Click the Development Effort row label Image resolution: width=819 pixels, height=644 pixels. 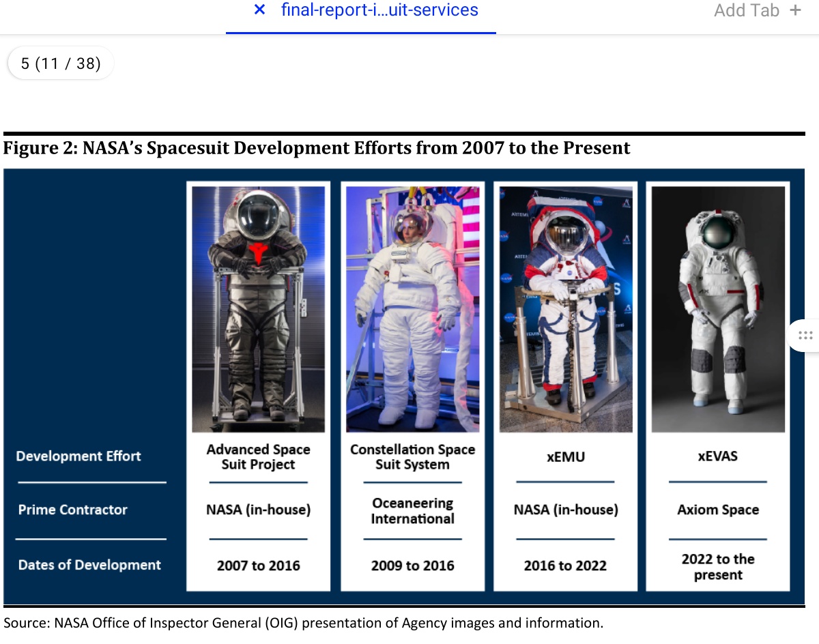coord(78,456)
